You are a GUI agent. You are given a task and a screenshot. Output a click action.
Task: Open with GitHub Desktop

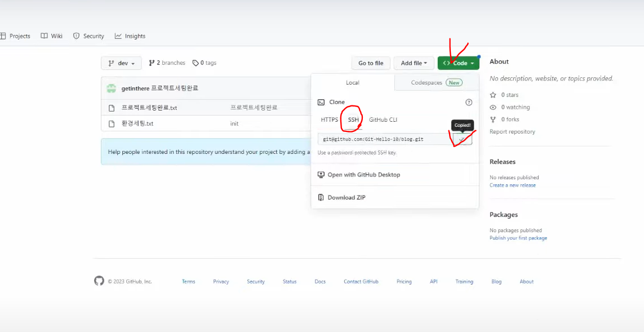click(359, 175)
